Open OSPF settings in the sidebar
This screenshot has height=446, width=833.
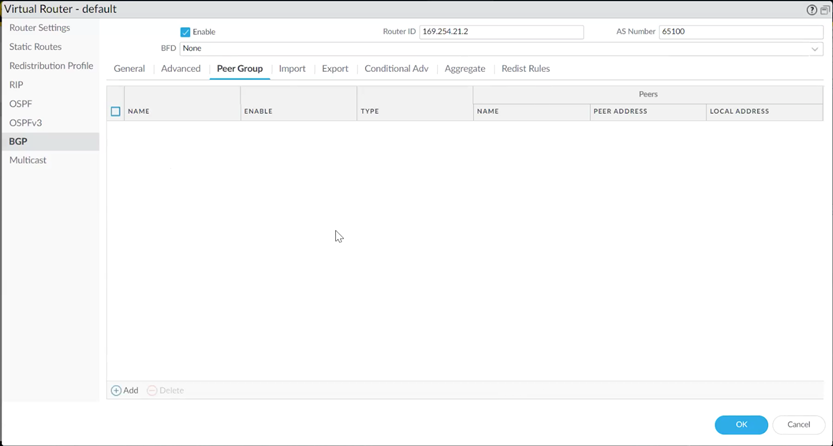point(20,104)
